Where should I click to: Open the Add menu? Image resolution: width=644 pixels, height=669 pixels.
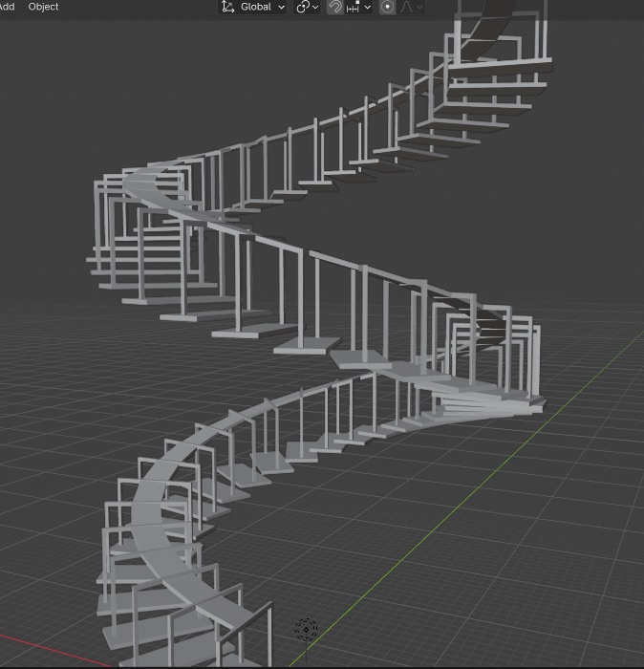(8, 7)
